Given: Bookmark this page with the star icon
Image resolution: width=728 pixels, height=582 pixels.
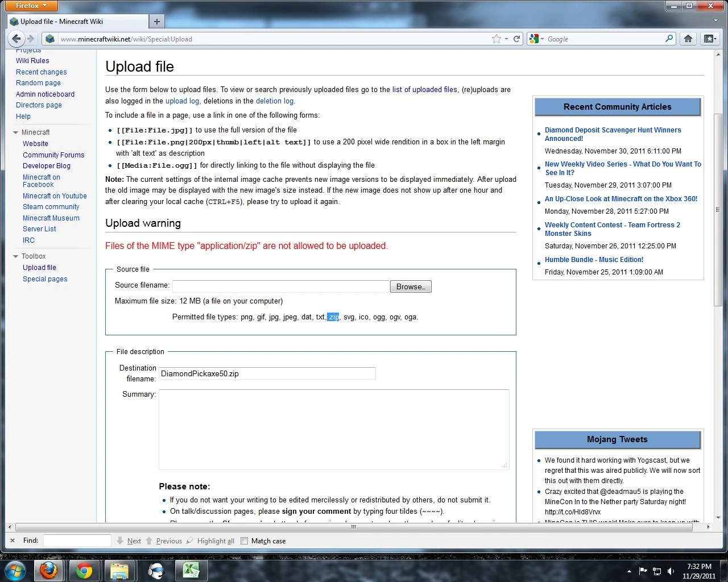Looking at the screenshot, I should (497, 39).
